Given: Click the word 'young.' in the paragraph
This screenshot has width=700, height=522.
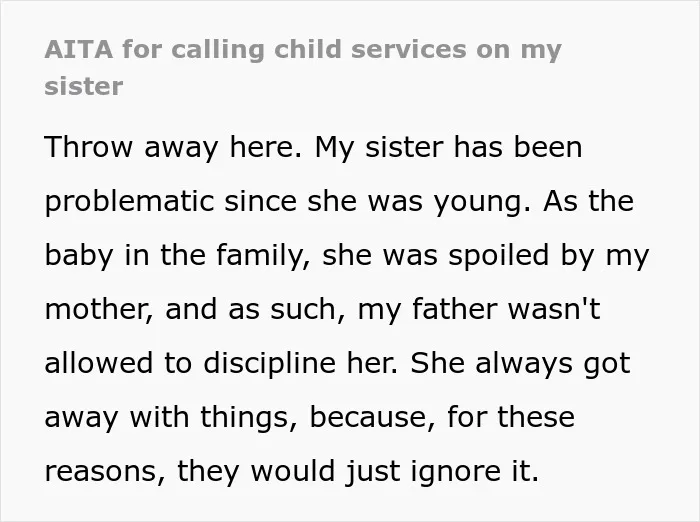Looking at the screenshot, I should point(483,202).
